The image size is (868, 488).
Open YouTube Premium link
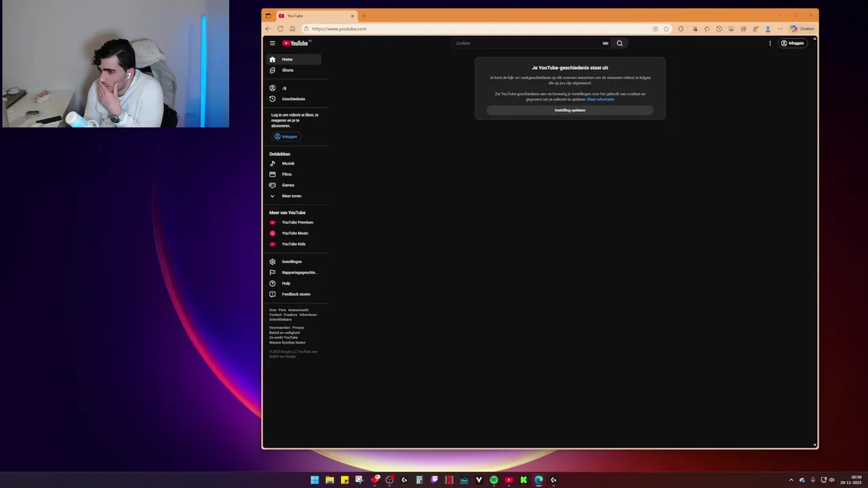pyautogui.click(x=294, y=222)
